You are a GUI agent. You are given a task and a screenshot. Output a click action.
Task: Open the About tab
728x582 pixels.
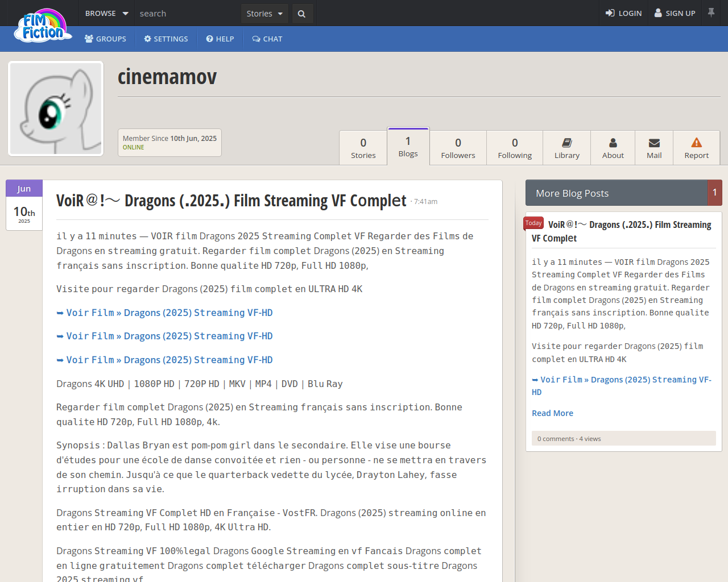click(613, 148)
